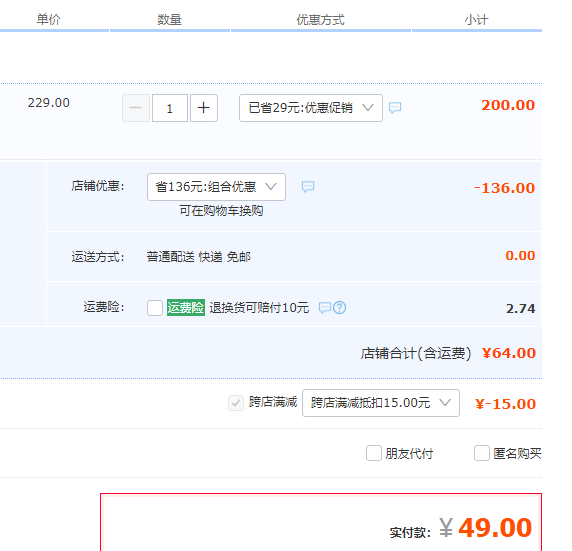Decrease quantity with the minus button
The width and height of the screenshot is (572, 551).
coord(136,108)
